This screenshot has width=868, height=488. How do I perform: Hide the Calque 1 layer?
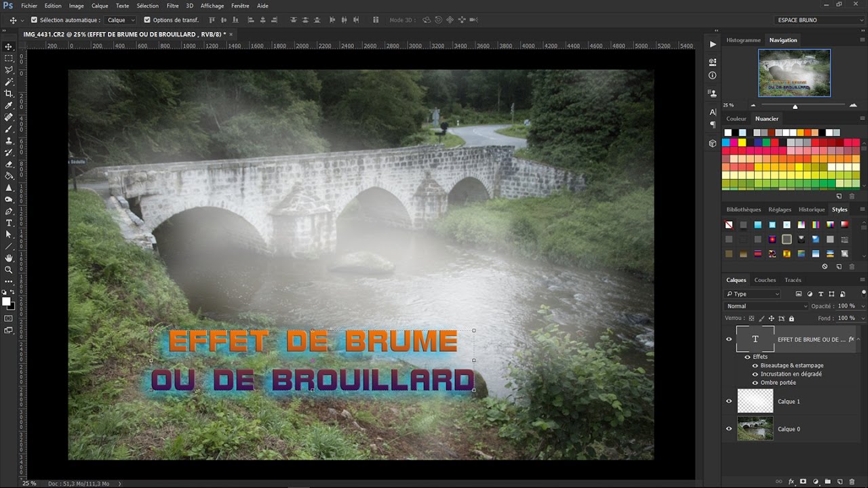[729, 401]
